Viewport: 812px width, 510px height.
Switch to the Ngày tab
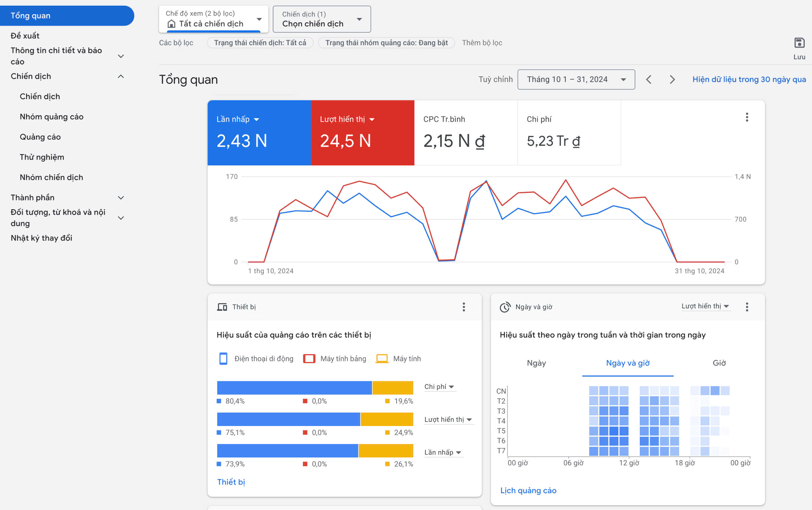coord(536,363)
